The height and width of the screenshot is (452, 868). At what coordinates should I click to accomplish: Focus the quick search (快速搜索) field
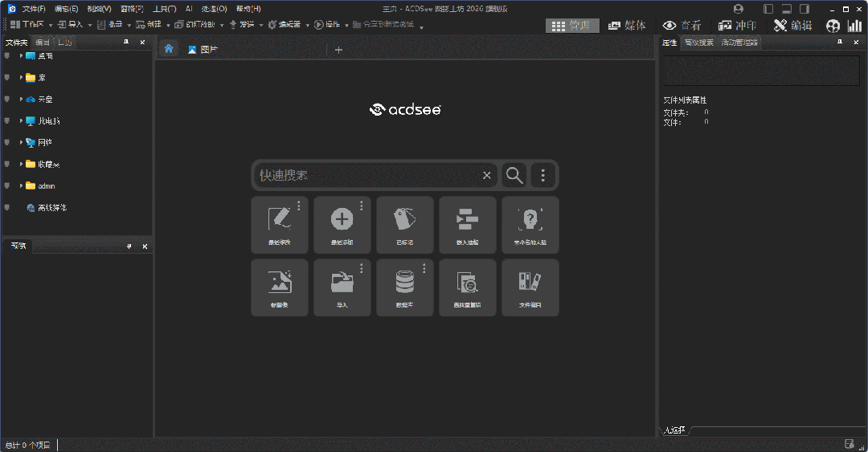coord(367,175)
